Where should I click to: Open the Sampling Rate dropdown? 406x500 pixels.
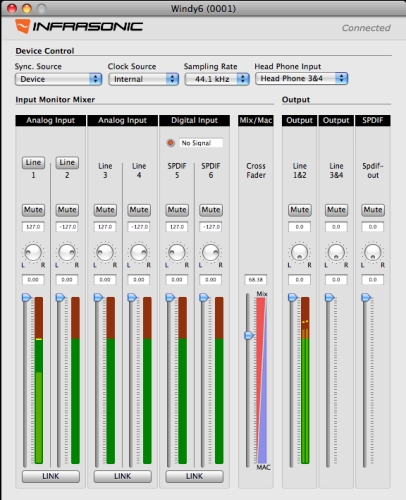coord(217,79)
